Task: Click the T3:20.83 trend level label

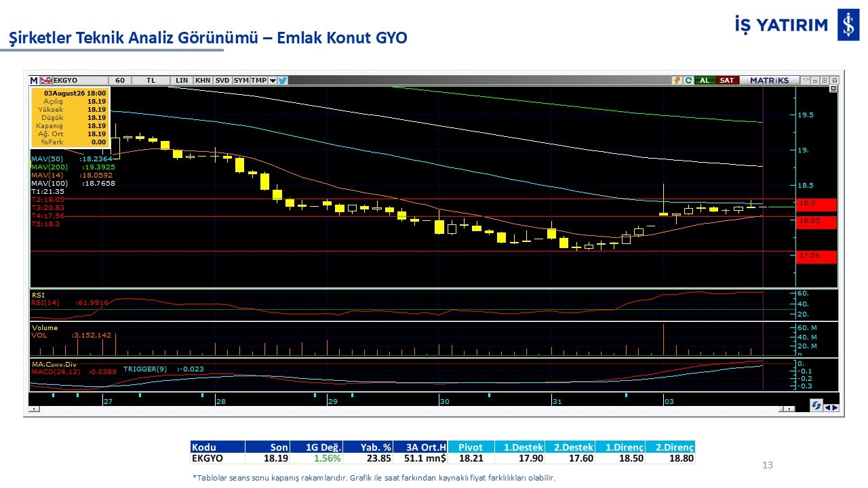Action: [x=47, y=207]
